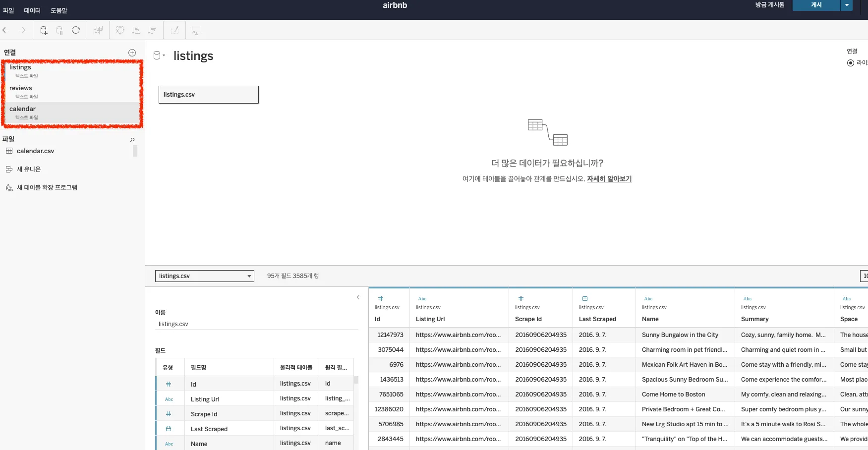Change data type of Listing Url column
Viewport: 868px width, 450px height.
422,298
